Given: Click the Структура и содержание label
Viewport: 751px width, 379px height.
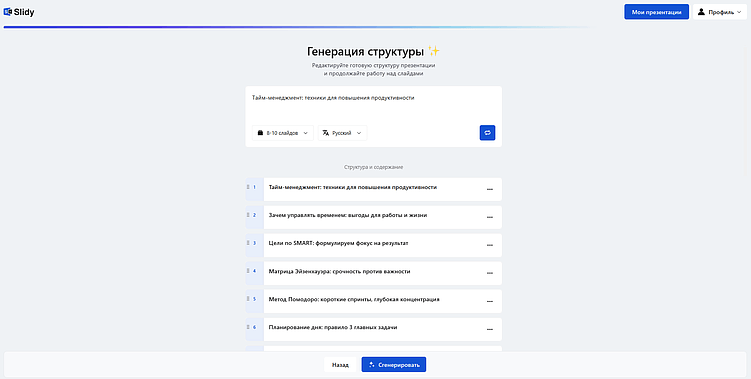Looking at the screenshot, I should coord(374,167).
